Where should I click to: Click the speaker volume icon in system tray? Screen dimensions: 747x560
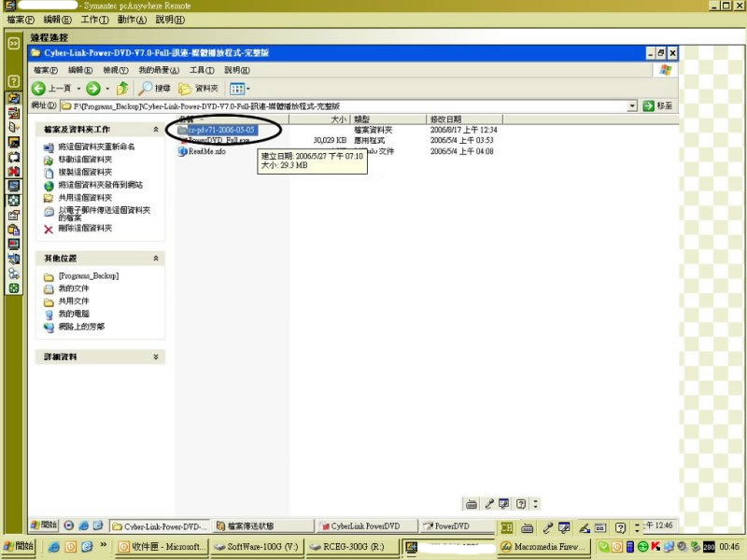(683, 547)
